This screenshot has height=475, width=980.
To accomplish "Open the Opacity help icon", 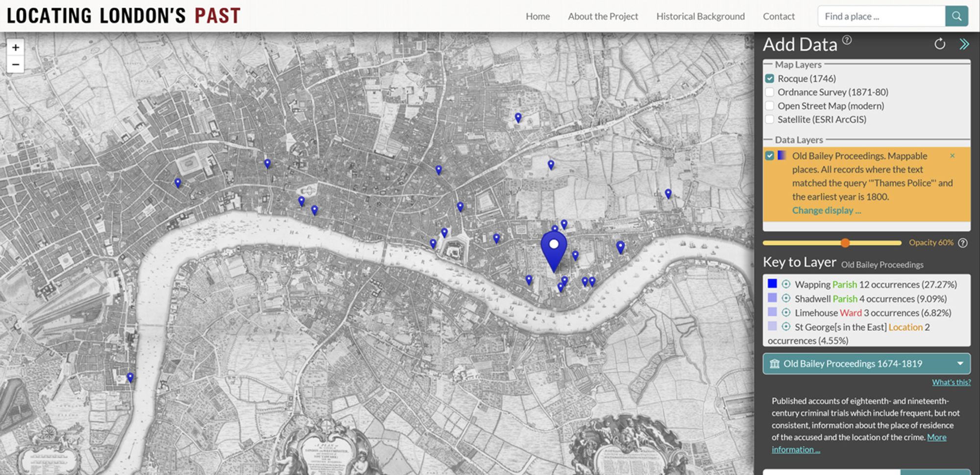I will pyautogui.click(x=963, y=243).
